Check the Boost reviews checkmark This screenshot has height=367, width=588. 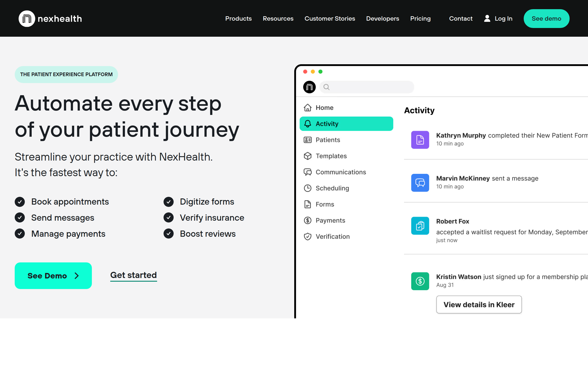(169, 234)
